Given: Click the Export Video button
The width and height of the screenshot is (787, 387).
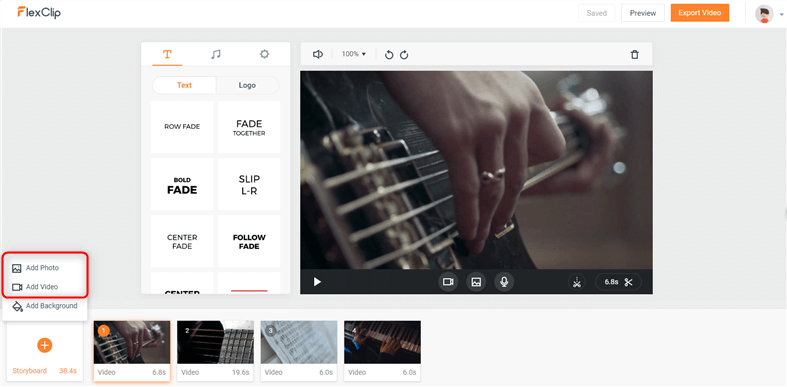Looking at the screenshot, I should click(x=700, y=13).
